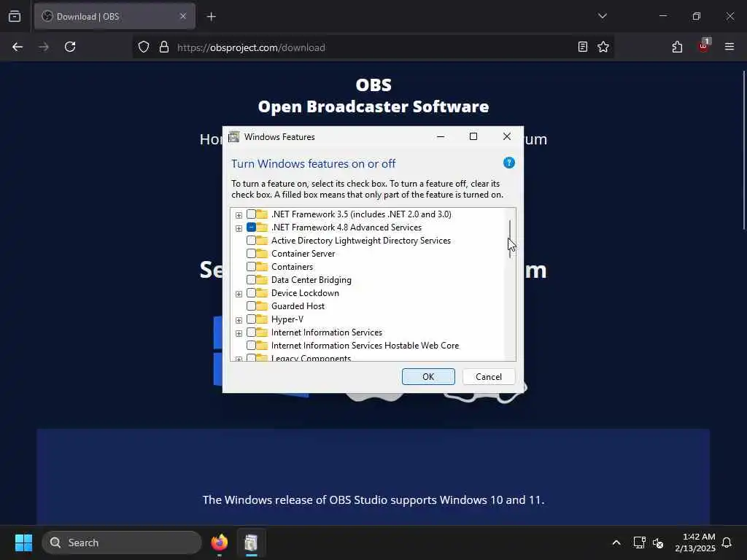
Task: Close the Download | OBS tab
Action: pos(183,16)
